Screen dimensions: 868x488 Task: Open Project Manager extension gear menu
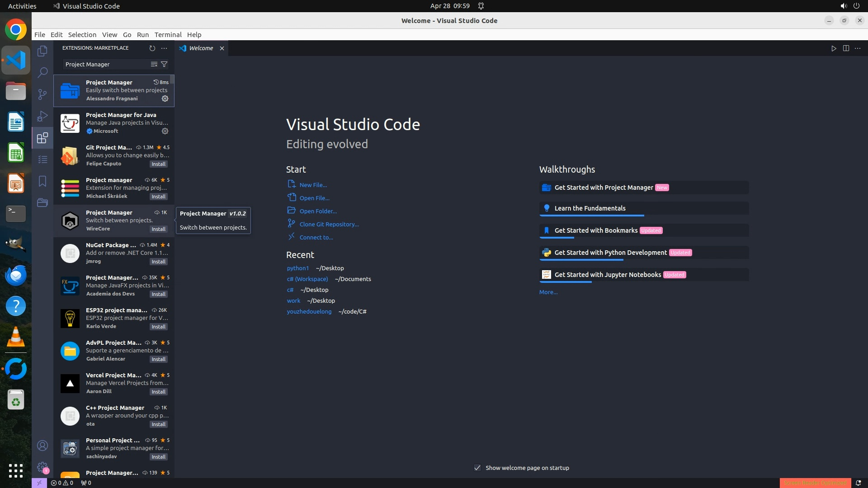pos(165,99)
